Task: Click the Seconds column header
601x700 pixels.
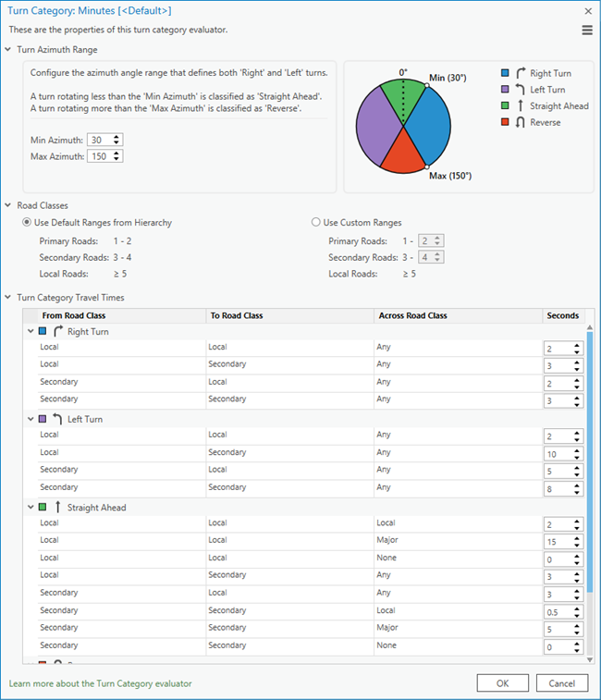Action: tap(562, 315)
